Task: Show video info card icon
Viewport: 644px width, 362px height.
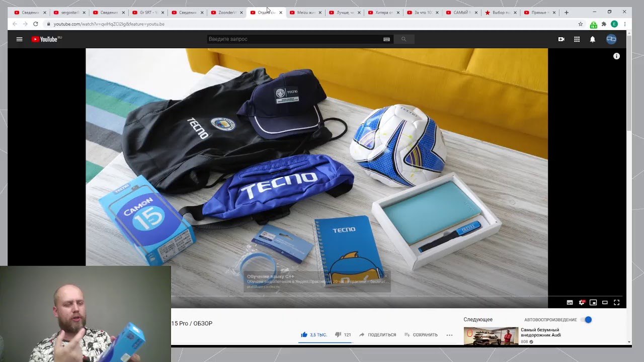Action: (616, 56)
